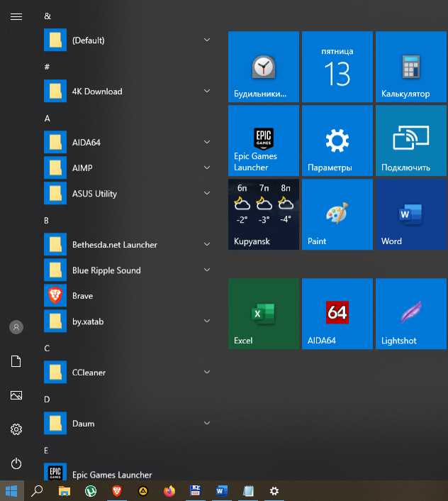Select the Blue Ripple Sound folder entry

pyautogui.click(x=128, y=270)
